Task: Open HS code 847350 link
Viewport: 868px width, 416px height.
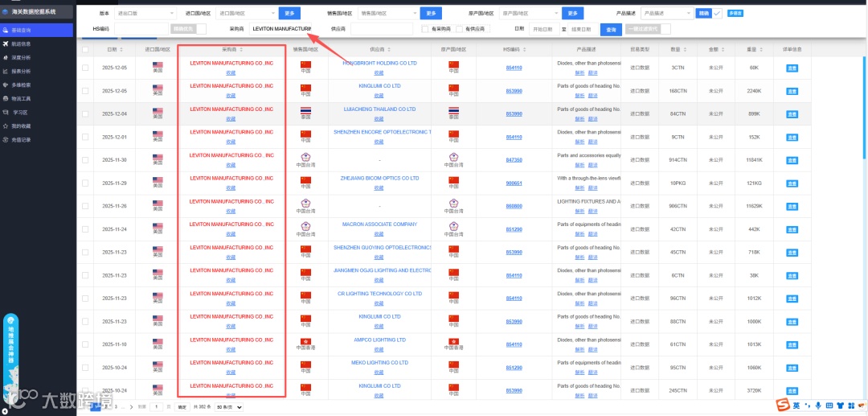Action: coord(514,160)
